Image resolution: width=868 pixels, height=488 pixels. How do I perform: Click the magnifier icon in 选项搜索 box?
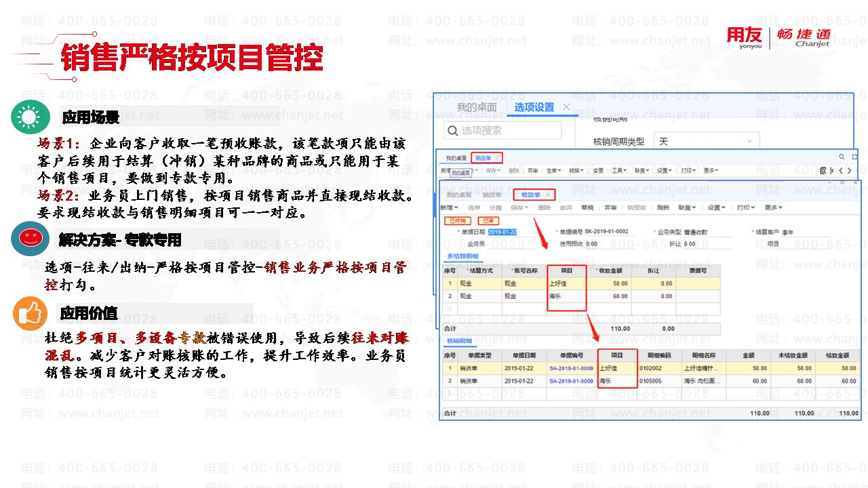pyautogui.click(x=454, y=131)
